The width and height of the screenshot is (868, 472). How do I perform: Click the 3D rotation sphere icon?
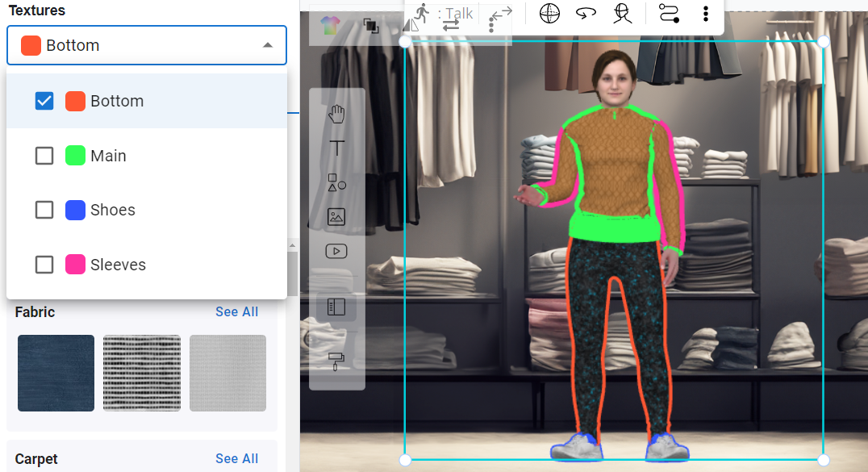tap(549, 13)
